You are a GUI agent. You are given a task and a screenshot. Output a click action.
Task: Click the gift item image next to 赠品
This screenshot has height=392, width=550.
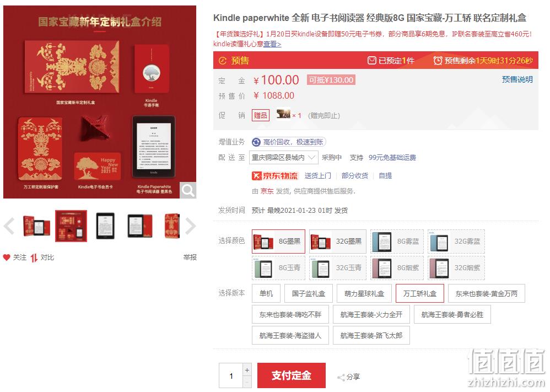tap(283, 114)
